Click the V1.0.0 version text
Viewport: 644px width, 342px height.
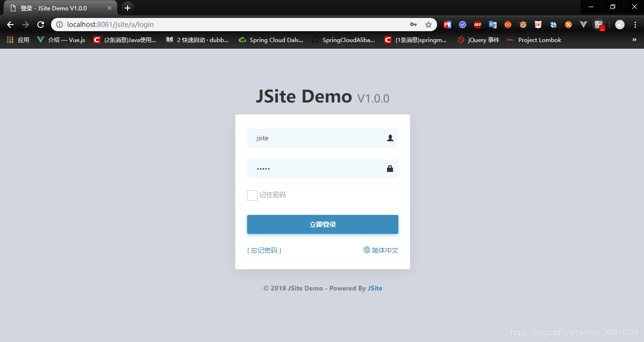pyautogui.click(x=373, y=98)
